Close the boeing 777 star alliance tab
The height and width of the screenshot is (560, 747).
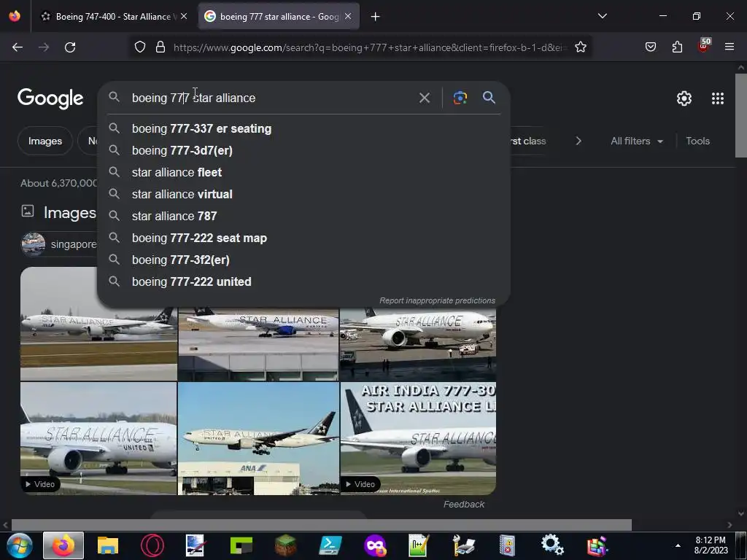click(348, 16)
